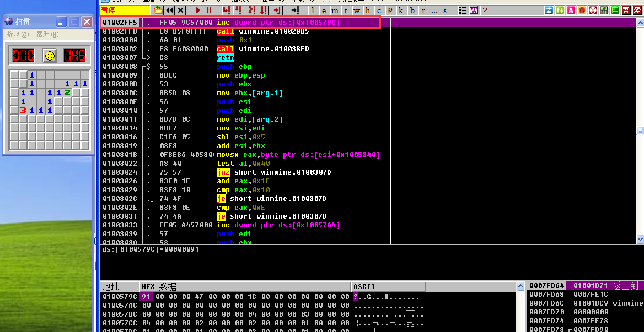Open the Memory map via 'm' button
Viewport: 644px width, 332px height.
point(335,10)
